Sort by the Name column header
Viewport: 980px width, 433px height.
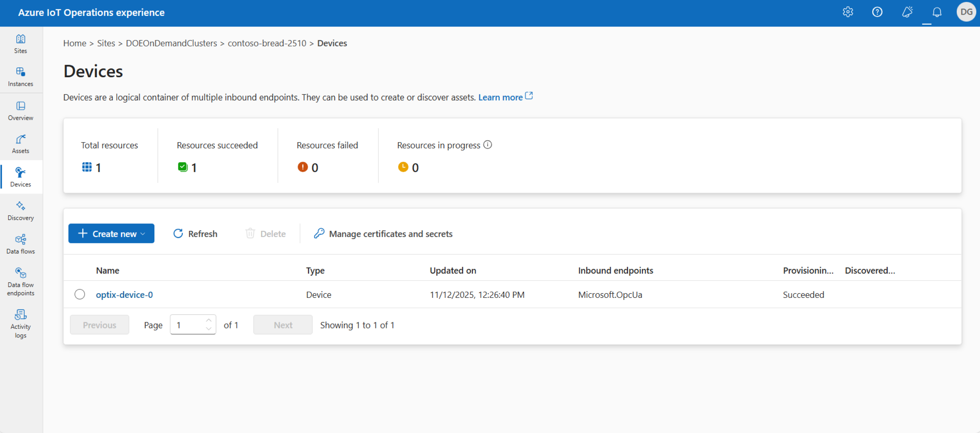(108, 270)
